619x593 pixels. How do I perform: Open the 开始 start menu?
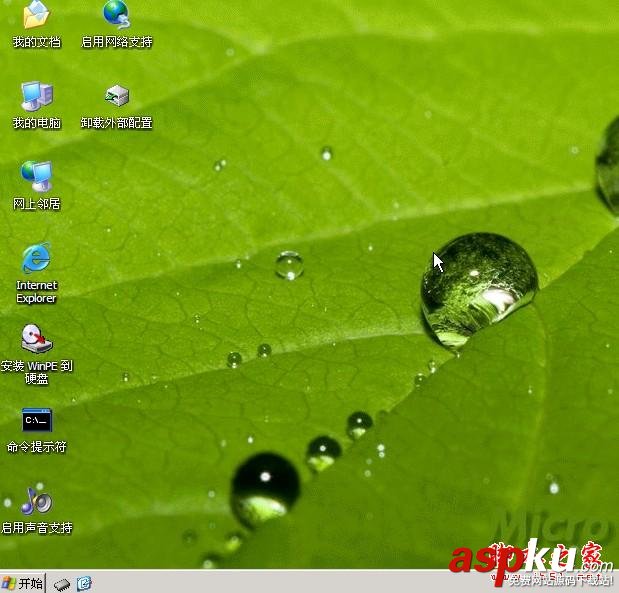[23, 583]
